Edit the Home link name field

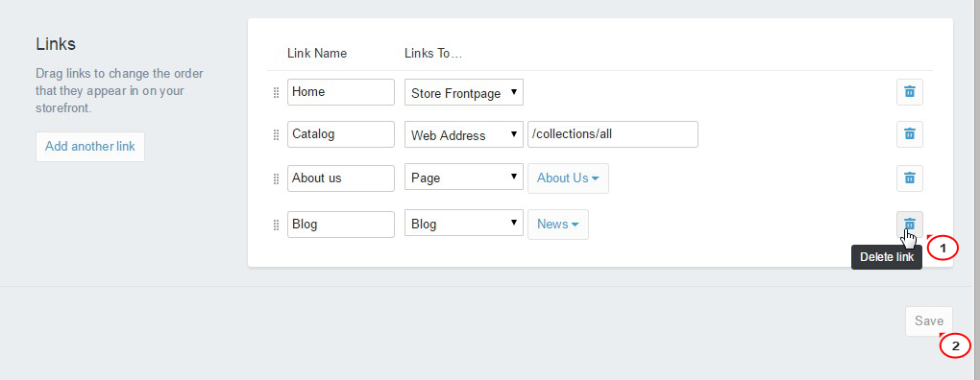[341, 92]
